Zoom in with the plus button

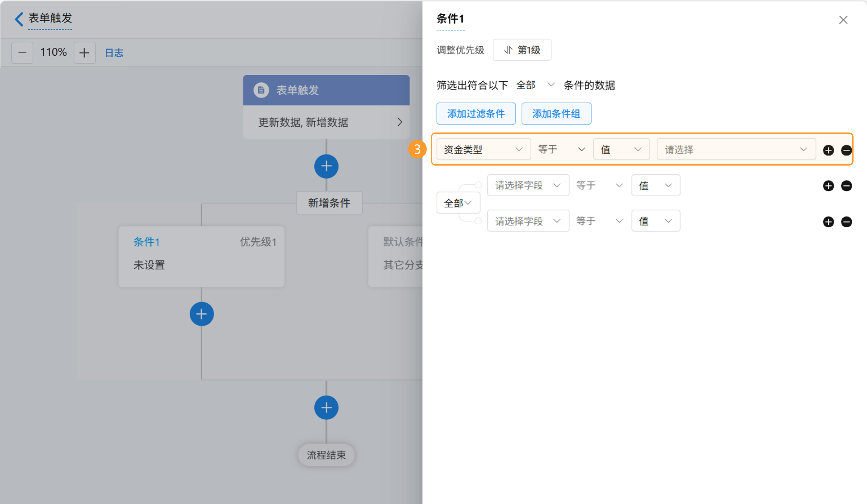click(x=84, y=53)
